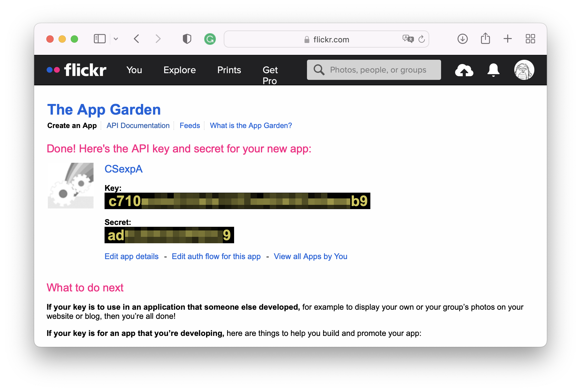
Task: Toggle the Safari sidebar icon
Action: point(99,39)
